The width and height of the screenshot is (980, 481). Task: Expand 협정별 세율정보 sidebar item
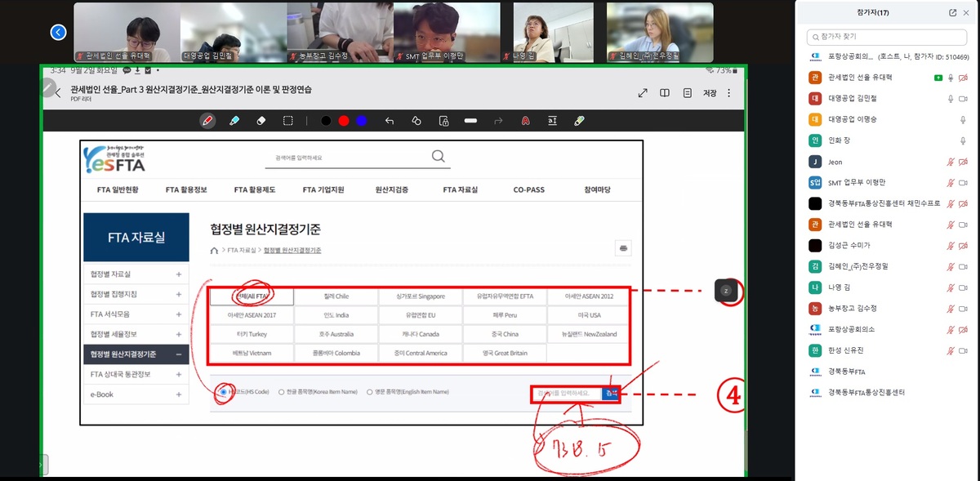(136, 334)
